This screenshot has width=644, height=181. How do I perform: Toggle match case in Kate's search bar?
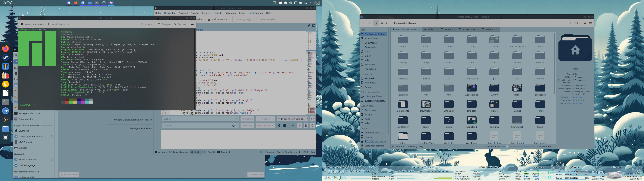click(x=279, y=126)
